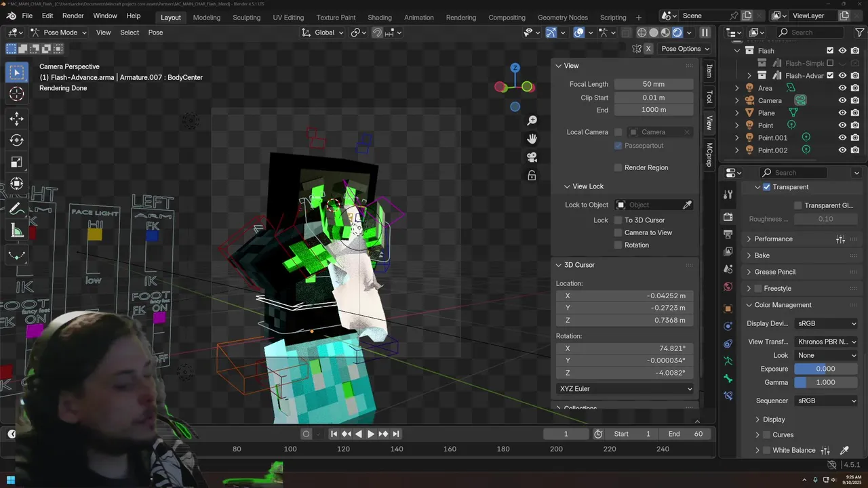Open the Render menu

point(73,16)
